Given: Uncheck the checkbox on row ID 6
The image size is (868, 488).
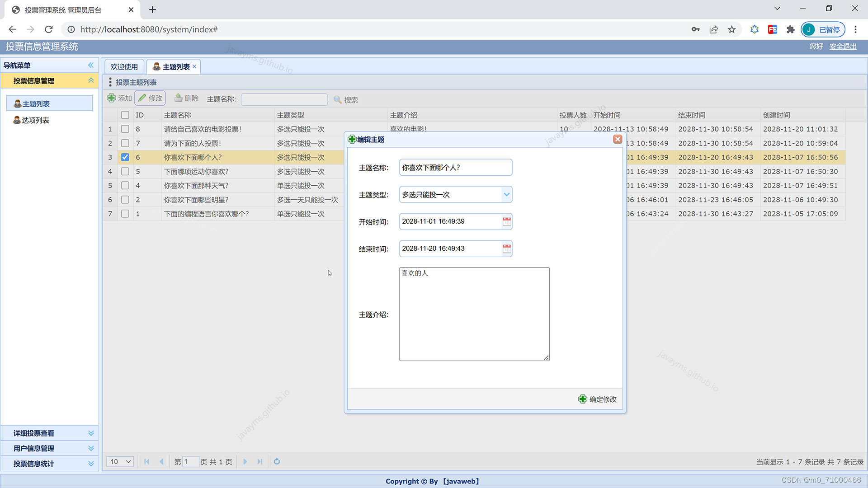Looking at the screenshot, I should [125, 157].
